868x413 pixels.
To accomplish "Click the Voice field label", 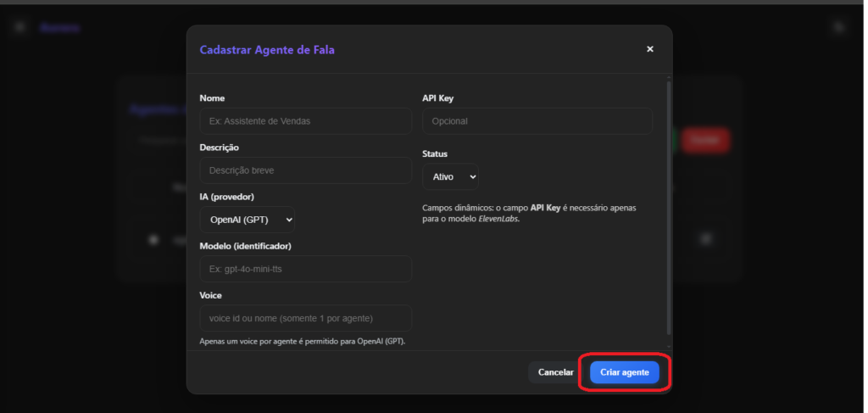I will point(211,295).
